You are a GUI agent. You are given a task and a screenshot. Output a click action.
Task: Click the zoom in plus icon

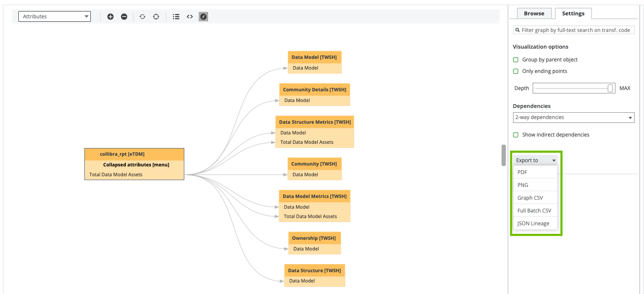click(x=110, y=17)
